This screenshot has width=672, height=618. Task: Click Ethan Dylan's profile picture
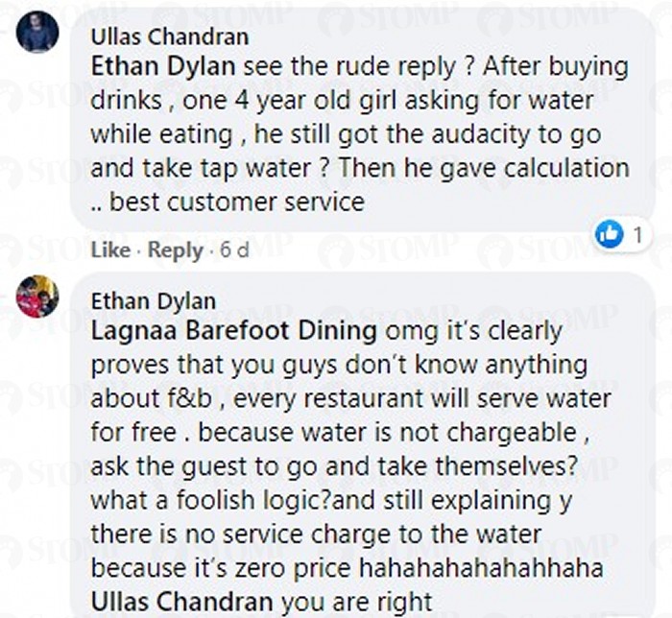[x=37, y=297]
